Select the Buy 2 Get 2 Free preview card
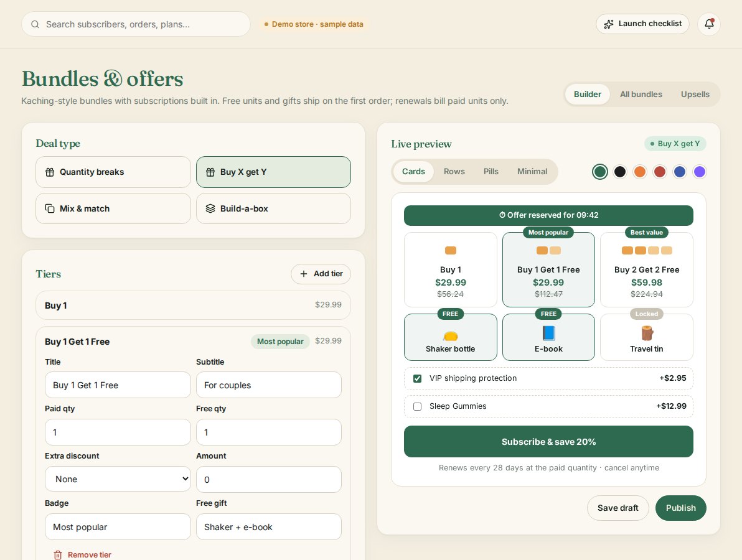The width and height of the screenshot is (742, 560). [x=647, y=269]
